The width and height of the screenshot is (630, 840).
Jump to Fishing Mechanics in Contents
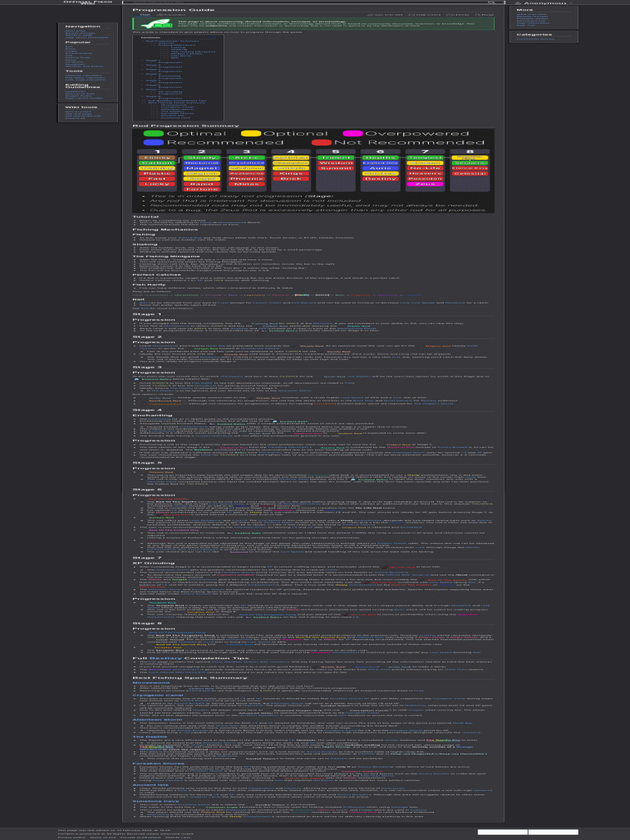click(x=177, y=45)
